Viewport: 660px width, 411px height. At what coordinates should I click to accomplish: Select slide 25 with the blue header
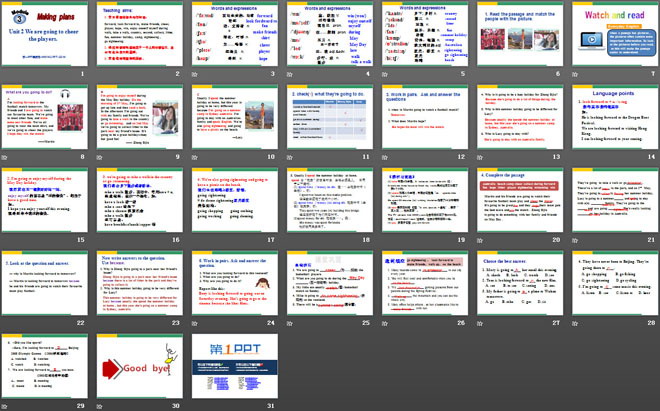click(x=329, y=286)
